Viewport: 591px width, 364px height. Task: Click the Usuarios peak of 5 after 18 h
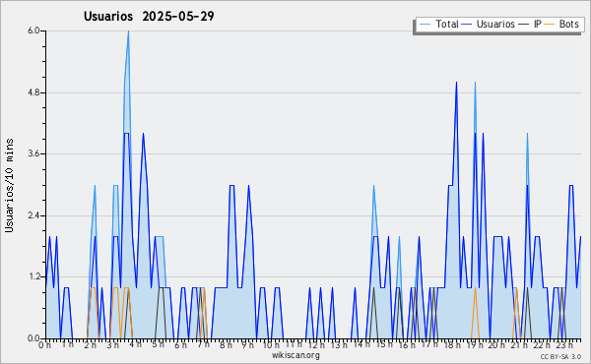point(456,83)
